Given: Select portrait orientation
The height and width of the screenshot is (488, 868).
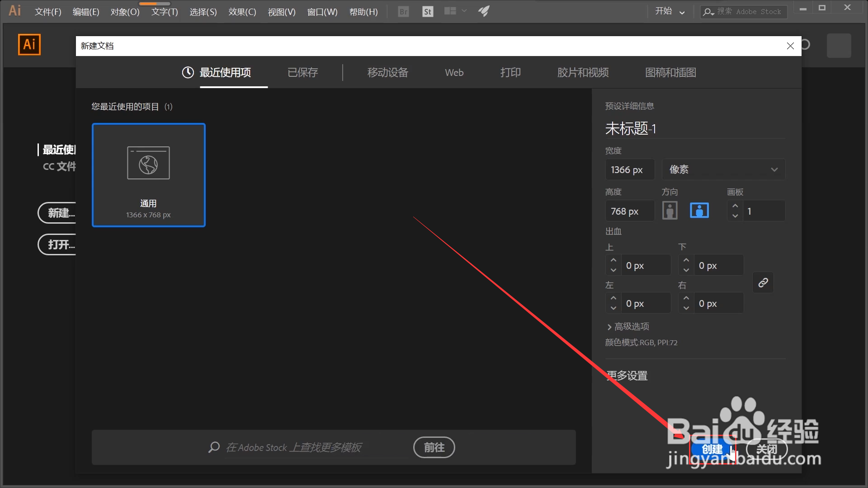Looking at the screenshot, I should click(x=670, y=211).
